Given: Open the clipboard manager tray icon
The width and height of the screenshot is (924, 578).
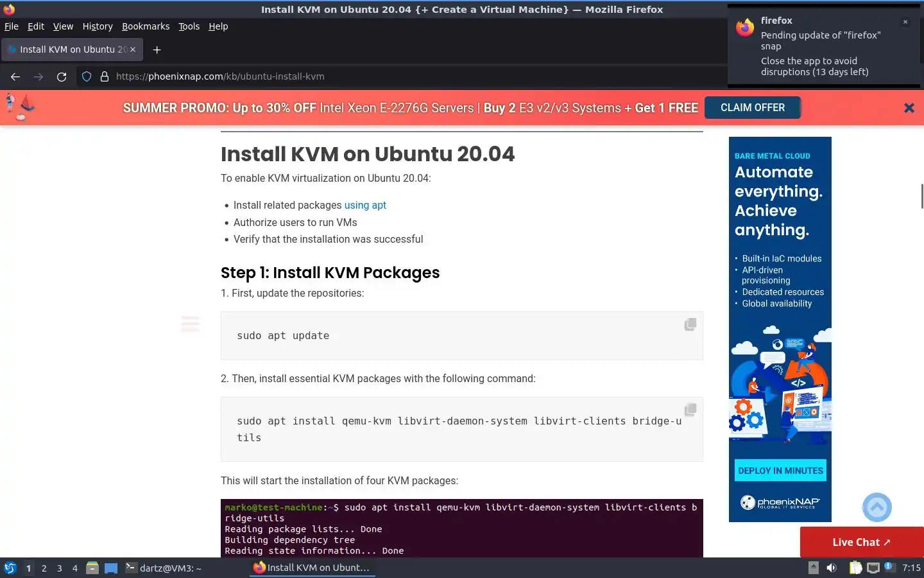Looking at the screenshot, I should tap(855, 568).
